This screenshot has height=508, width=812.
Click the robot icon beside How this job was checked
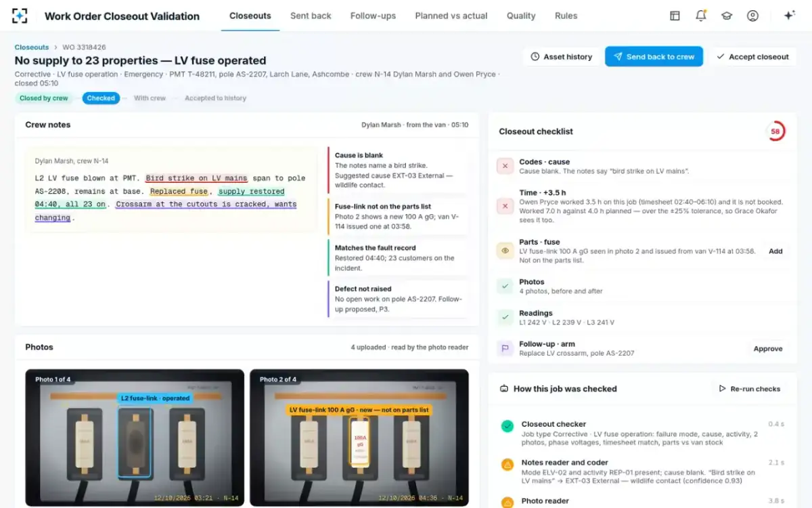coord(503,389)
